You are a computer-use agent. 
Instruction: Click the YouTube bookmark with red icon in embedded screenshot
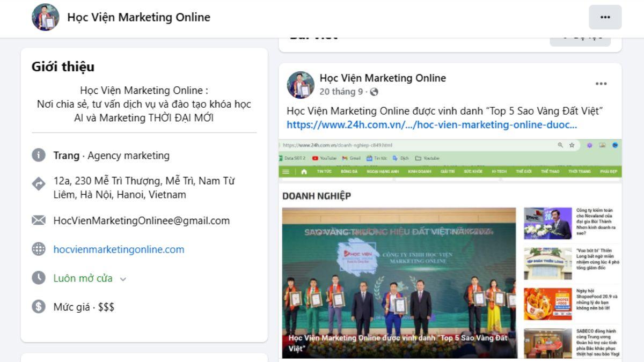point(324,158)
